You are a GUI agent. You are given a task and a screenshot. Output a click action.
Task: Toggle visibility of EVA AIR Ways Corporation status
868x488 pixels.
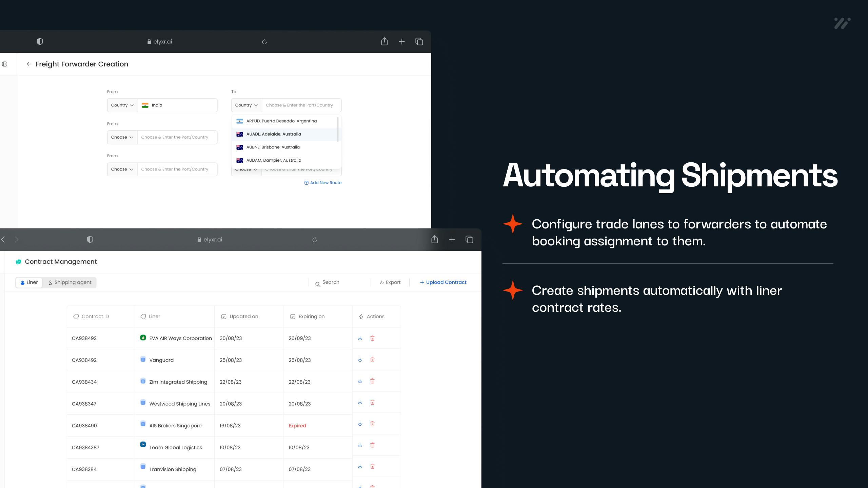[x=142, y=337]
